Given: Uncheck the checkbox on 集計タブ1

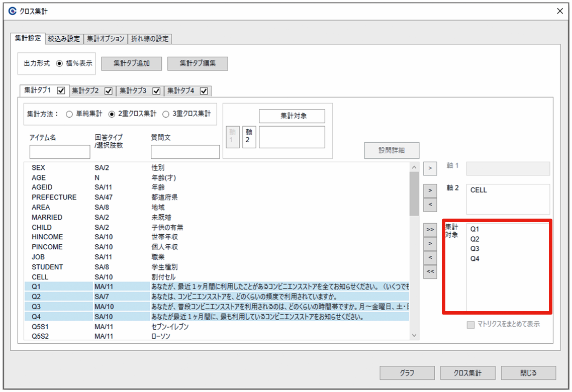Looking at the screenshot, I should pyautogui.click(x=61, y=91).
